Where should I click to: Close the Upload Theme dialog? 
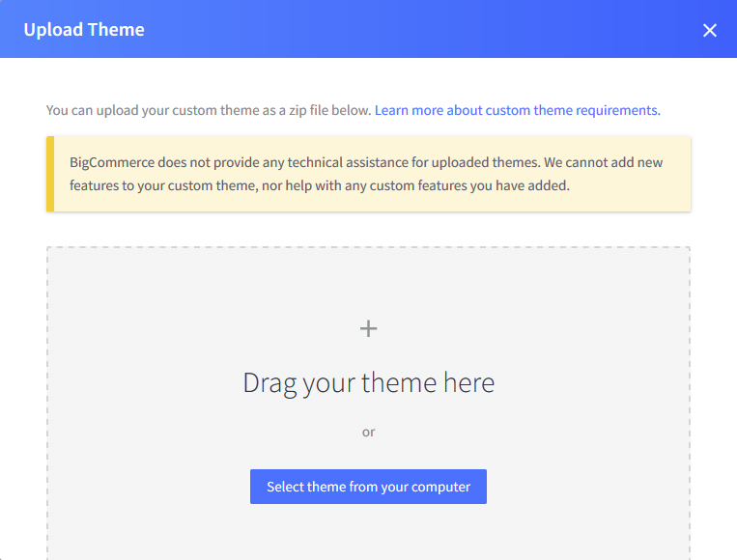[x=710, y=30]
